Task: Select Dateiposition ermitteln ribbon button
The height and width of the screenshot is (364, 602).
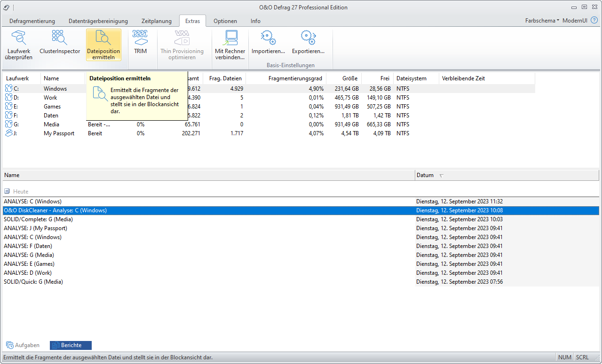Action: [103, 45]
